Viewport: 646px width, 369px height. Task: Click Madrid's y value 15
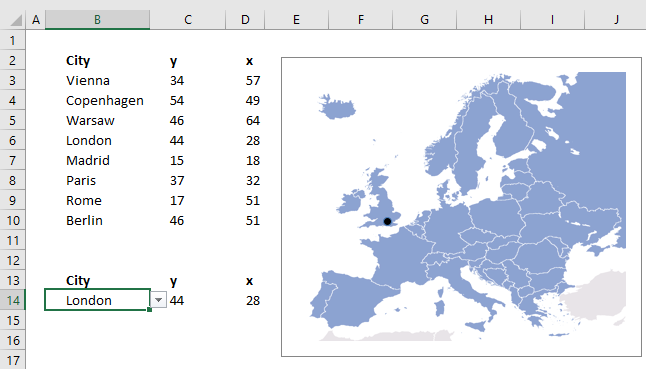point(177,160)
